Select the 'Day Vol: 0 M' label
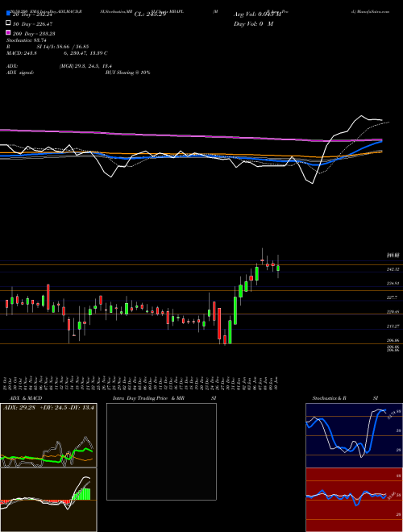403x532 pixels. coord(253,23)
